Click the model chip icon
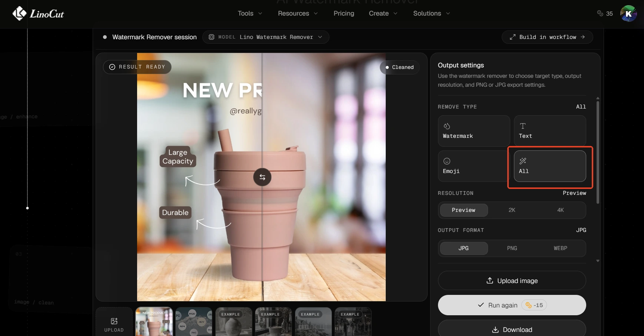The image size is (644, 336). (212, 37)
